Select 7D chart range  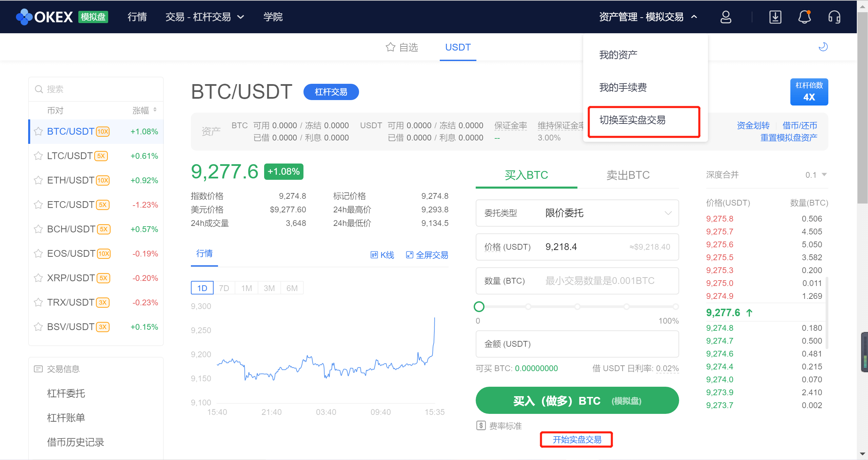pyautogui.click(x=224, y=288)
